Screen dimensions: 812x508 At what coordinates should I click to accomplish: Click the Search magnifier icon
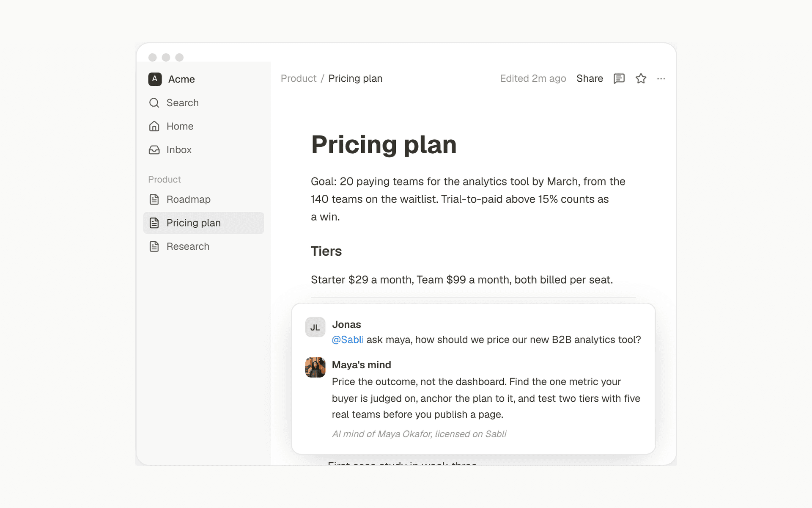[x=154, y=103]
